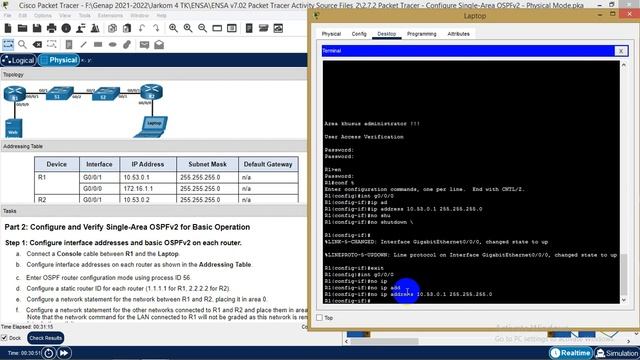
Task: Zoom in on the workspace
Action: [x=173, y=28]
